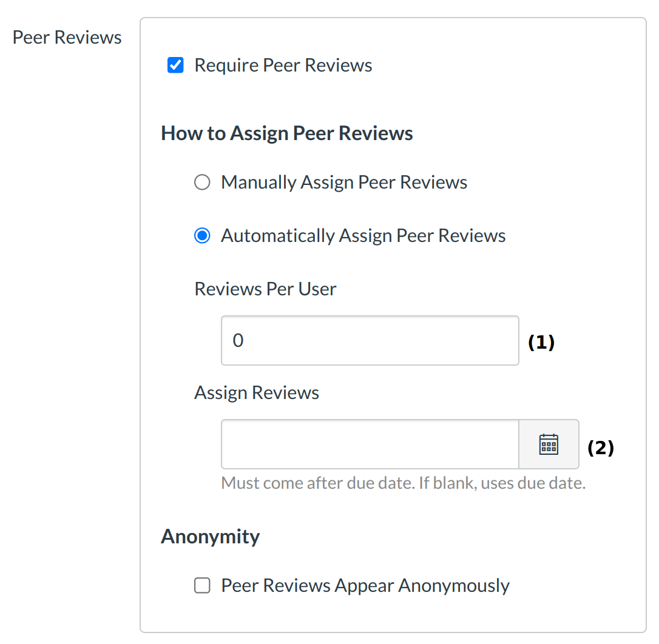The height and width of the screenshot is (644, 659).
Task: Click the "How to Assign Peer Reviews" heading
Action: pyautogui.click(x=287, y=133)
